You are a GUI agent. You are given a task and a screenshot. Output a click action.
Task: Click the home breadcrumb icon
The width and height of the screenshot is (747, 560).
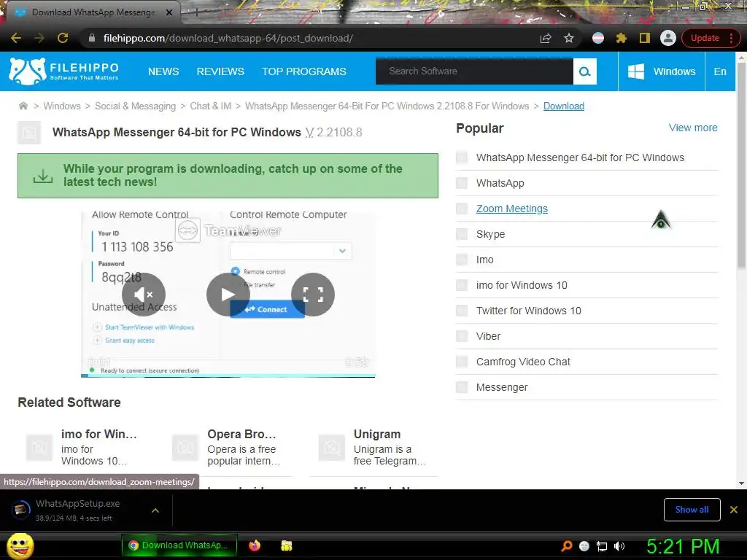click(23, 106)
